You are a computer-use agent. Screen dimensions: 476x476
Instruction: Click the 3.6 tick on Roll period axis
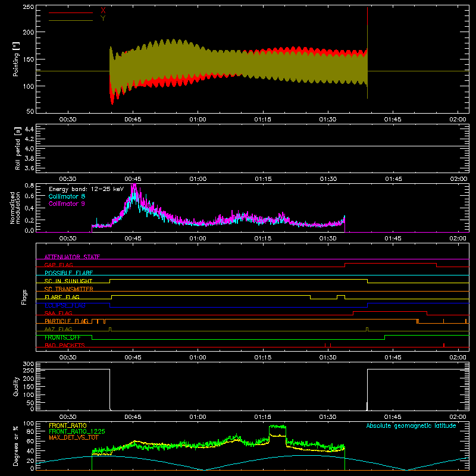tap(29, 168)
